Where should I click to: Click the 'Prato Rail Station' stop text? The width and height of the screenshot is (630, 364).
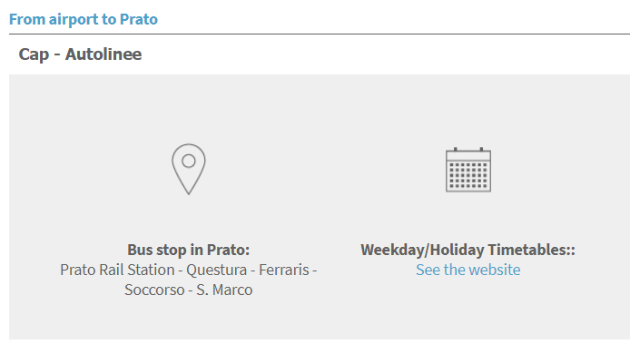pos(117,270)
